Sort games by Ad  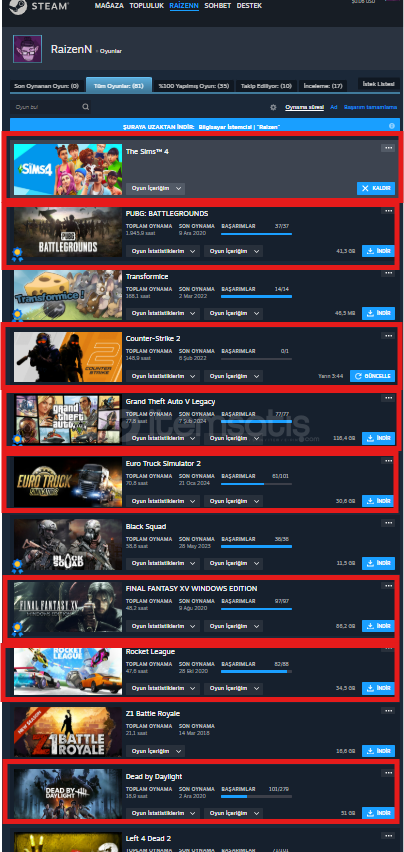tap(334, 108)
